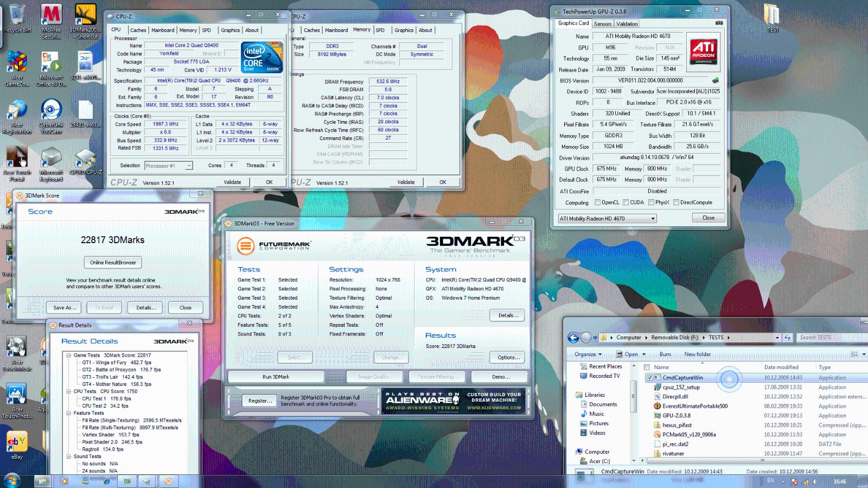Screen dimensions: 868x488
Task: Collapse the Feature Tests tree node
Action: pos(69,413)
